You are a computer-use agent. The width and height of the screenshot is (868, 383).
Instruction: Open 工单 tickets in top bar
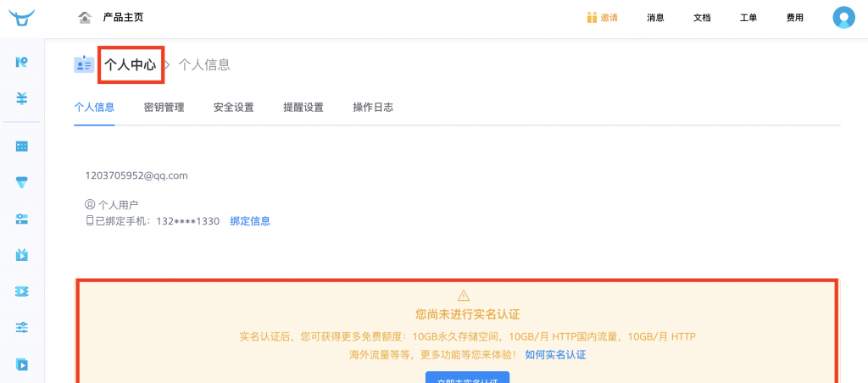[x=748, y=18]
